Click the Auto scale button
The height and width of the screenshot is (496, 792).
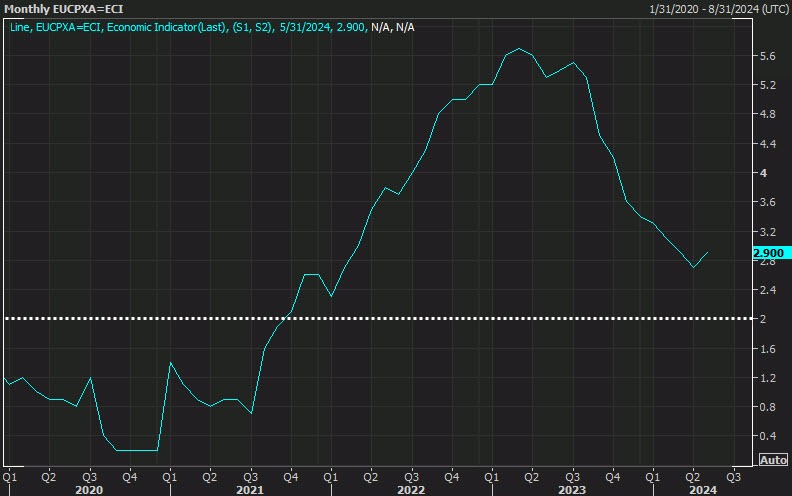click(x=773, y=459)
